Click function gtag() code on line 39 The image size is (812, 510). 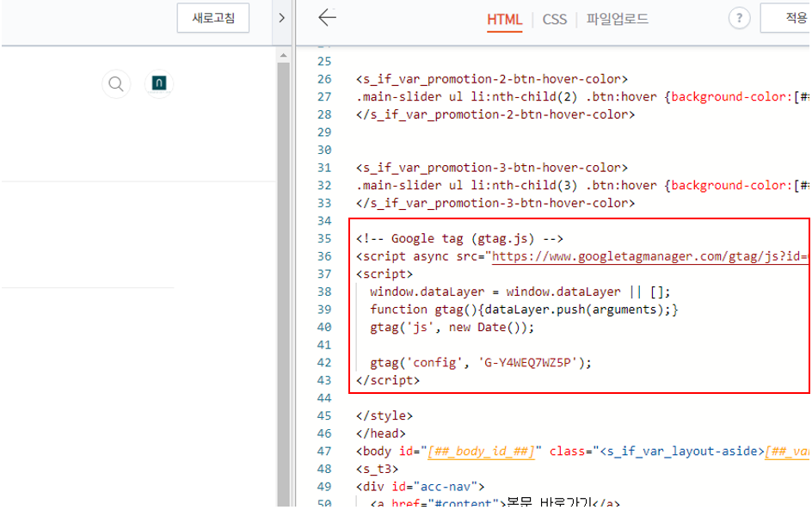click(524, 309)
